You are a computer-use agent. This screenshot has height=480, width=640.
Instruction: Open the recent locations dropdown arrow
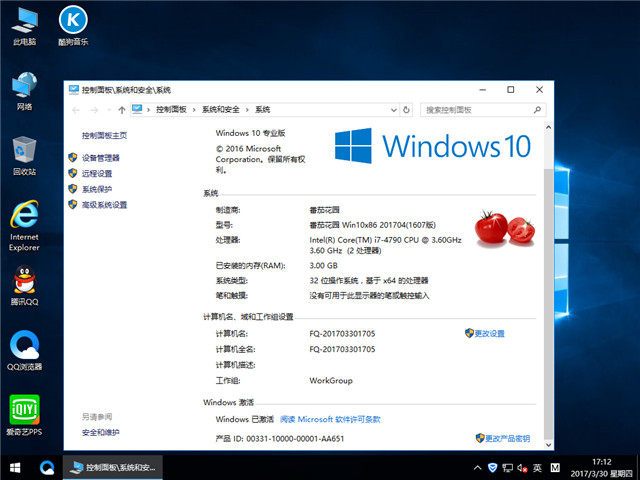[x=109, y=110]
